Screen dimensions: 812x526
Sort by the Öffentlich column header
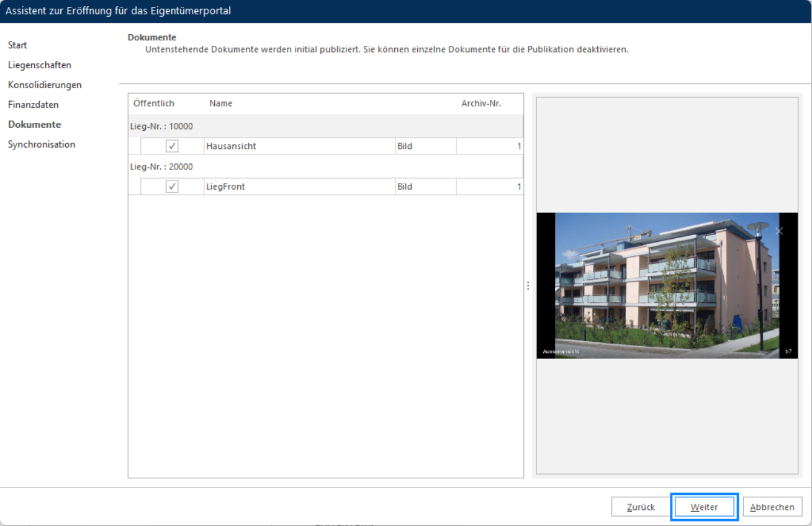pos(154,104)
